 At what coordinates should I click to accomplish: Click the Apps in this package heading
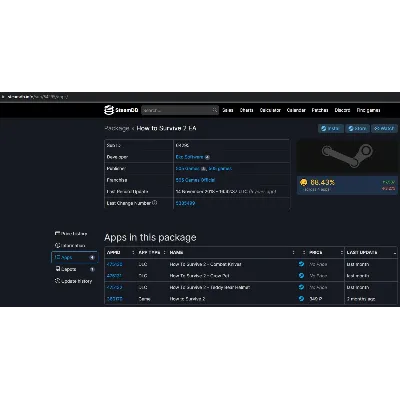point(150,237)
